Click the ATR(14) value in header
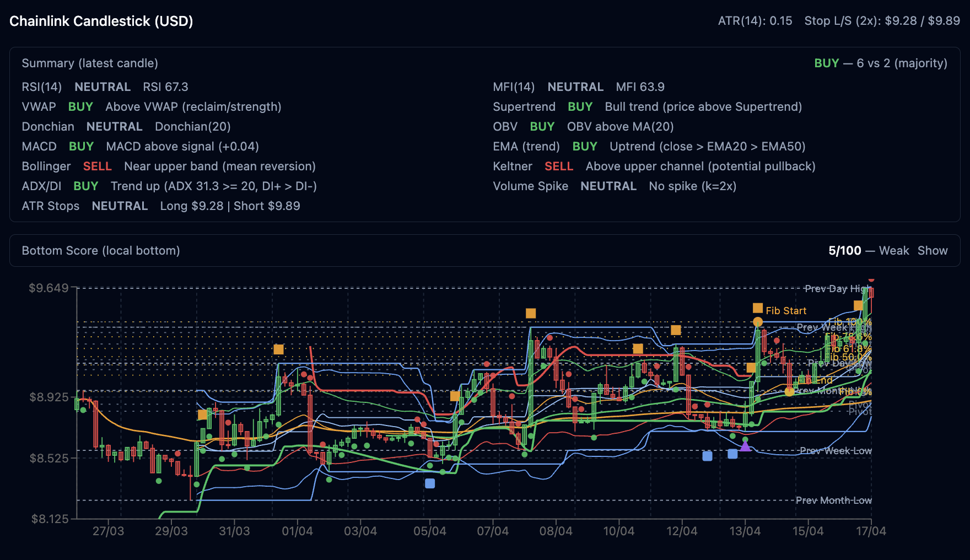 tap(755, 21)
